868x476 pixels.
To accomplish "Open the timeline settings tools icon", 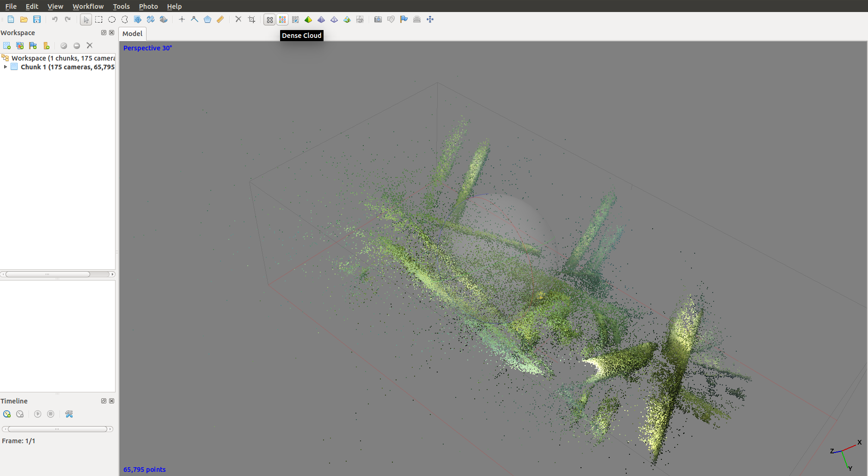I will pos(69,414).
